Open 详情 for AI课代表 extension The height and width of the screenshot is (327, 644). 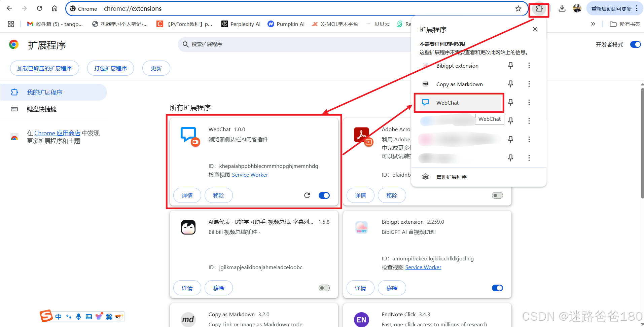187,288
